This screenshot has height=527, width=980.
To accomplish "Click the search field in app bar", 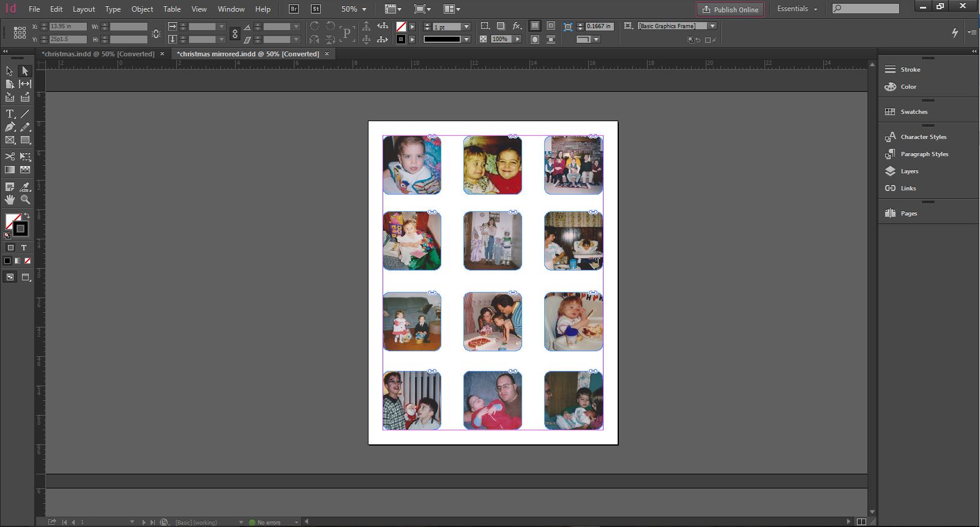I will [x=866, y=9].
